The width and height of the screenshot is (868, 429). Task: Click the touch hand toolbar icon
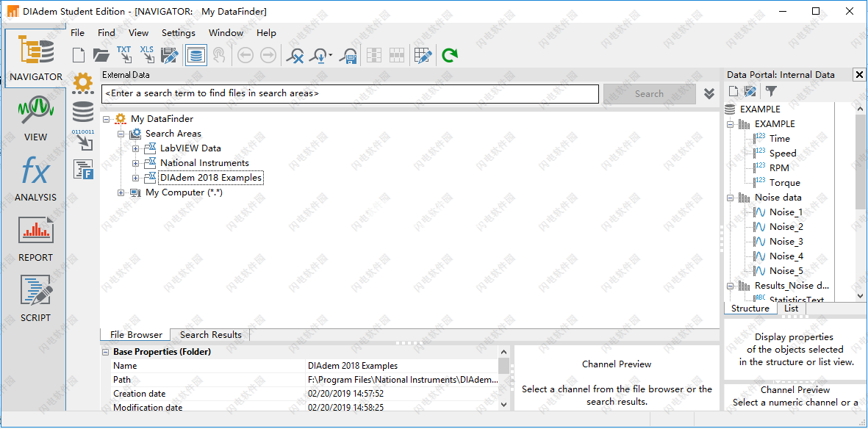(220, 55)
